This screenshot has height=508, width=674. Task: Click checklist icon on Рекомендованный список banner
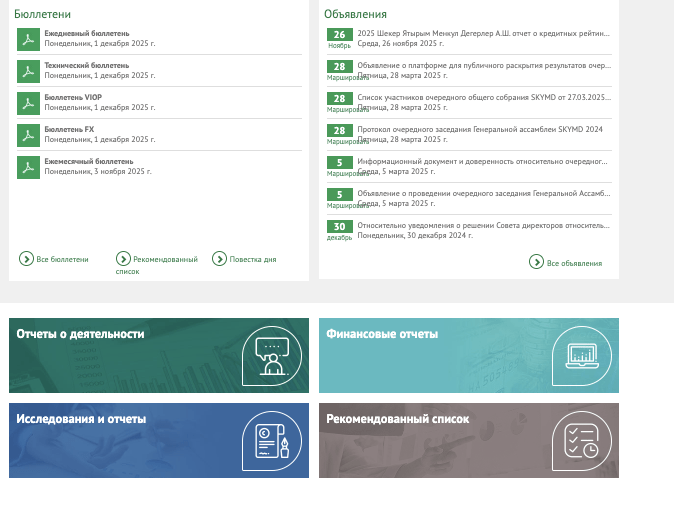581,441
